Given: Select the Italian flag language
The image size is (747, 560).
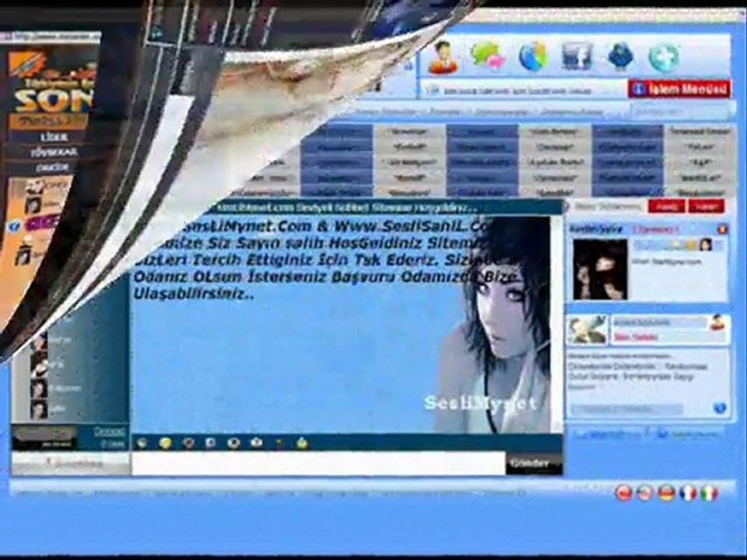Looking at the screenshot, I should [x=709, y=492].
